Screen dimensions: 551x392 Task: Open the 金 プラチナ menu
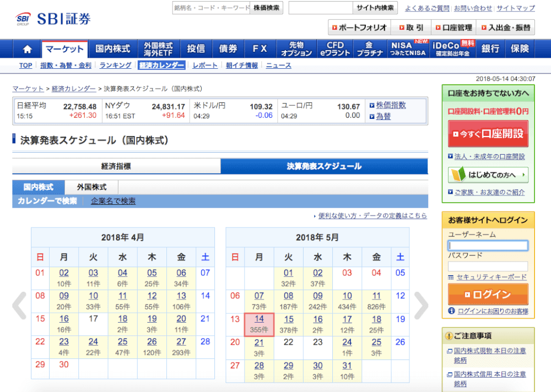pyautogui.click(x=370, y=49)
